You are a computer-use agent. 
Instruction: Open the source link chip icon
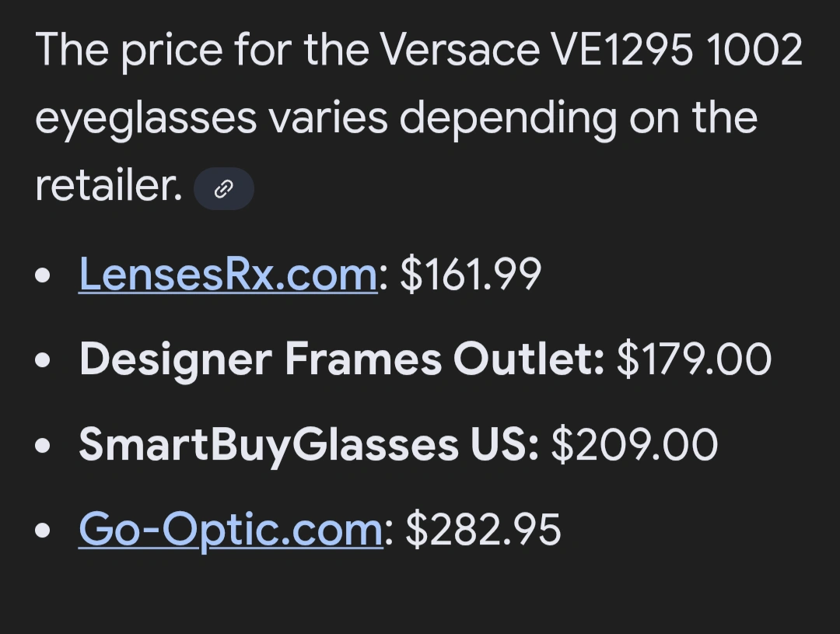(224, 189)
